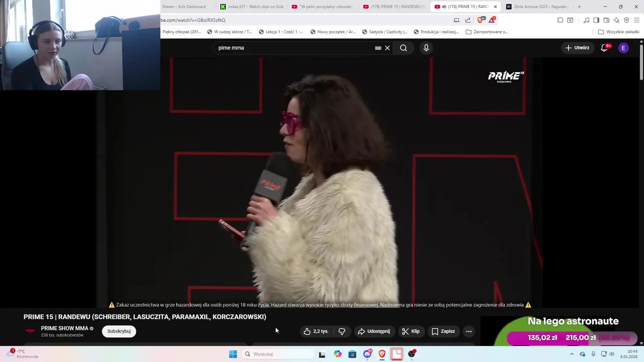Dislike the video with thumbs down
This screenshot has width=644, height=362.
[342, 331]
